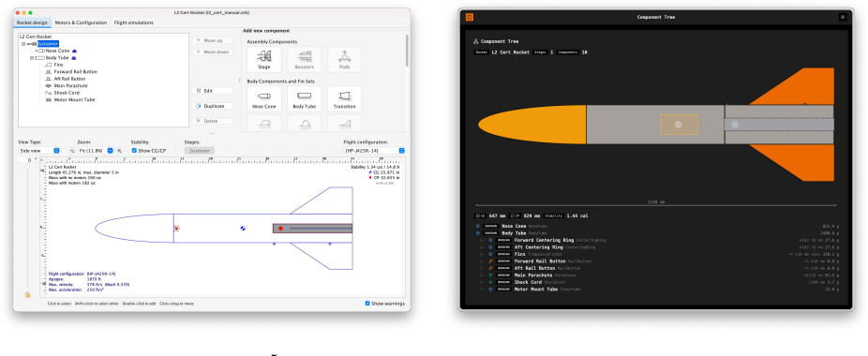Open the Flight configuration dropdown
This screenshot has height=356, width=868.
point(374,151)
